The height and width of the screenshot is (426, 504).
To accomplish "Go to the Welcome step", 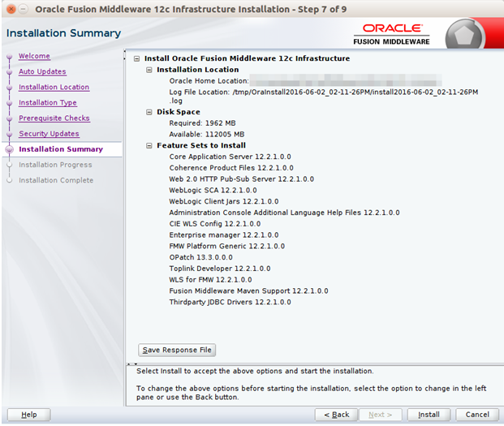I will pyautogui.click(x=34, y=56).
